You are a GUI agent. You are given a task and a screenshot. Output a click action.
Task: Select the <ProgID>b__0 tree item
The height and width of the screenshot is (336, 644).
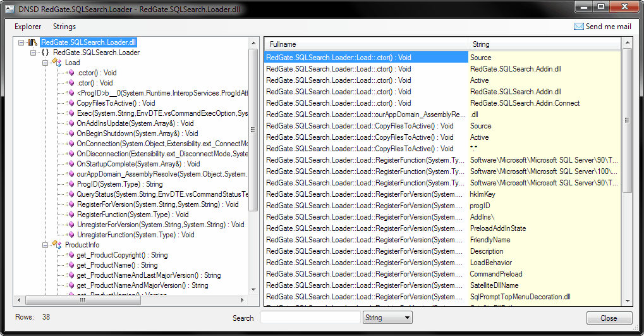(x=162, y=93)
